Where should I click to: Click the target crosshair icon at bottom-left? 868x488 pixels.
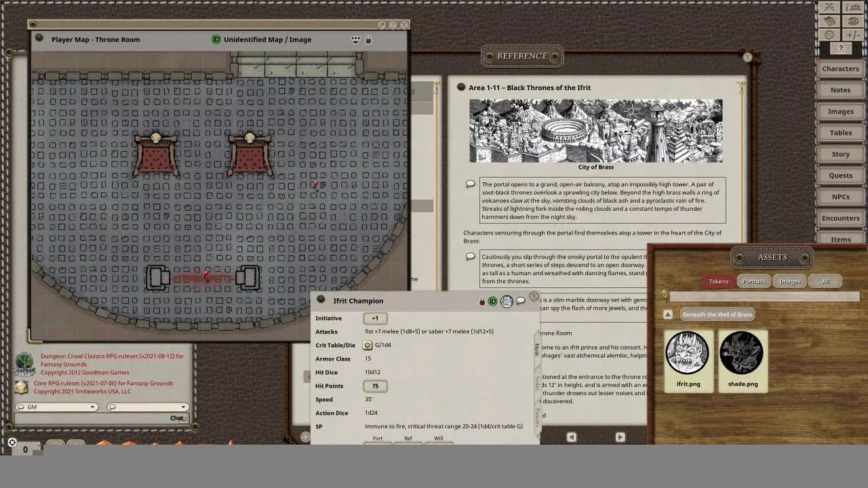point(12,443)
